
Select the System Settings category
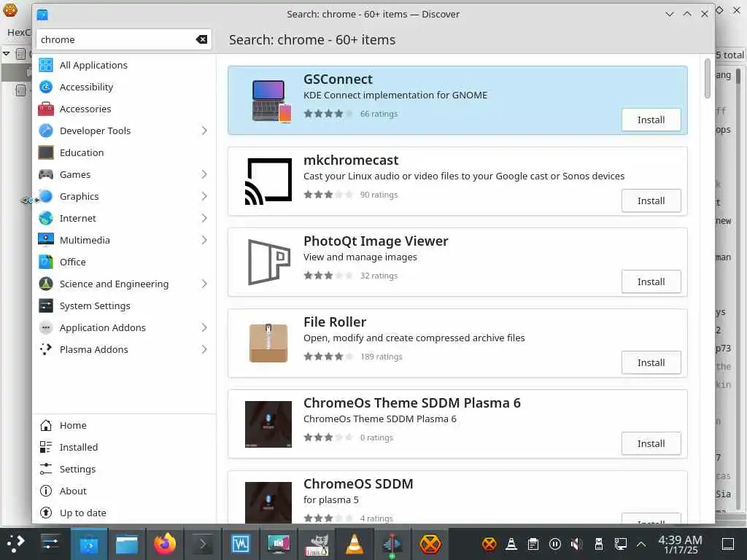click(x=124, y=306)
